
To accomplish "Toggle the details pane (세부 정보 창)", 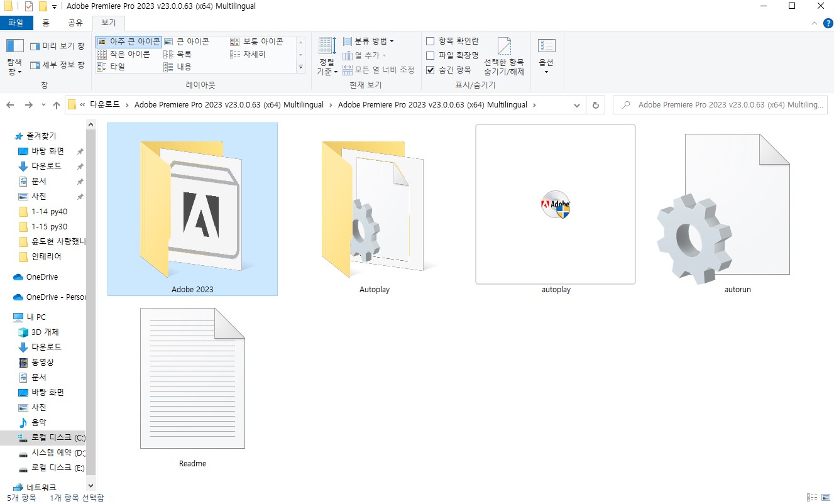I will [x=57, y=65].
